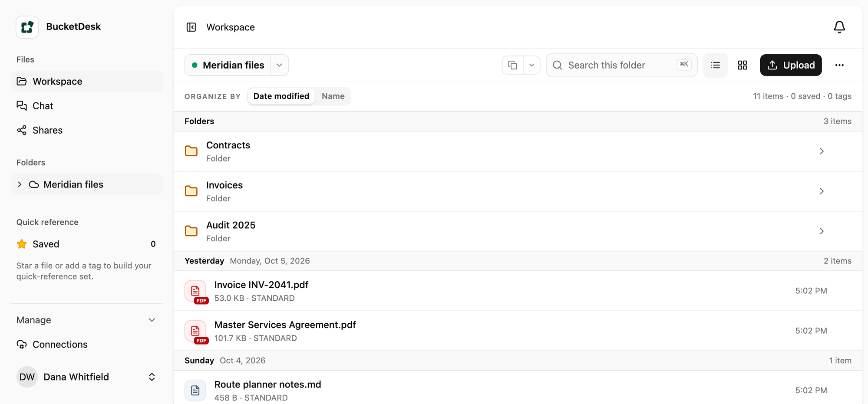Switch to grid view
The width and height of the screenshot is (868, 404).
[x=743, y=65]
